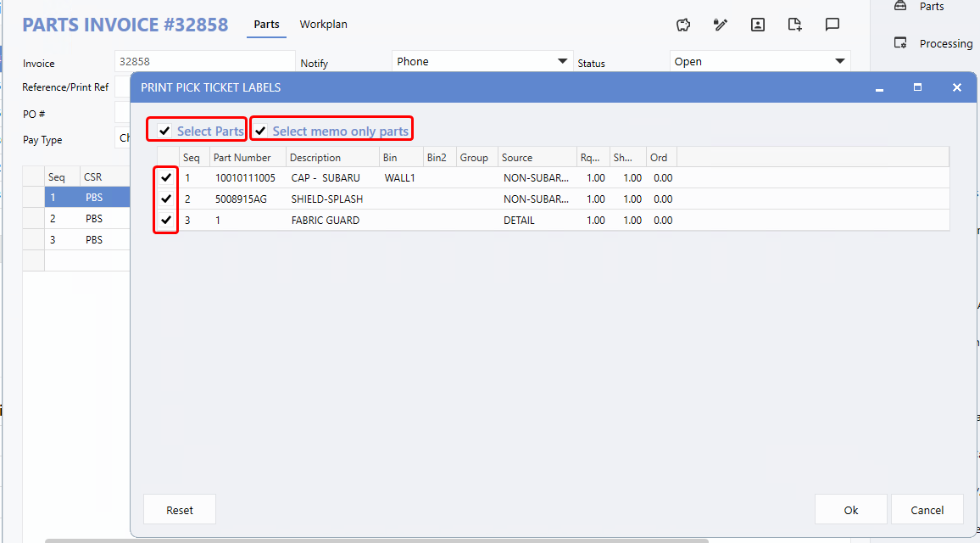Screen dimensions: 980x543
Task: Switch to the Workplan tab
Action: coord(323,25)
